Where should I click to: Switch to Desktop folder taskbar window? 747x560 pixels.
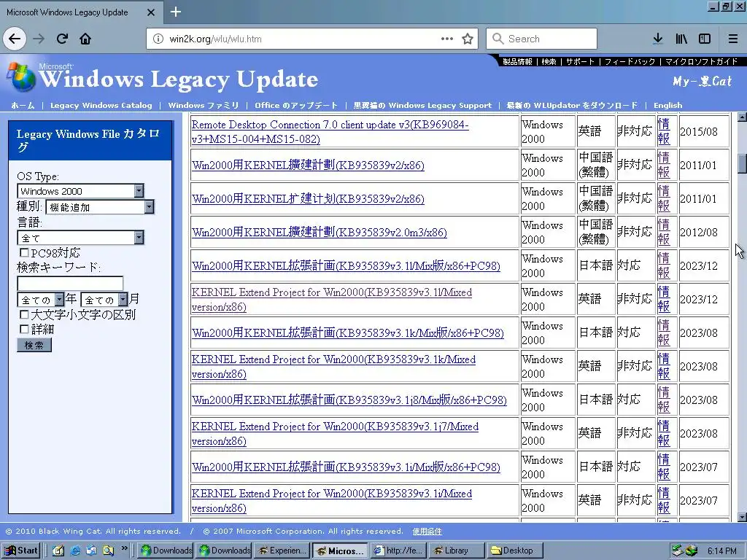pos(514,551)
